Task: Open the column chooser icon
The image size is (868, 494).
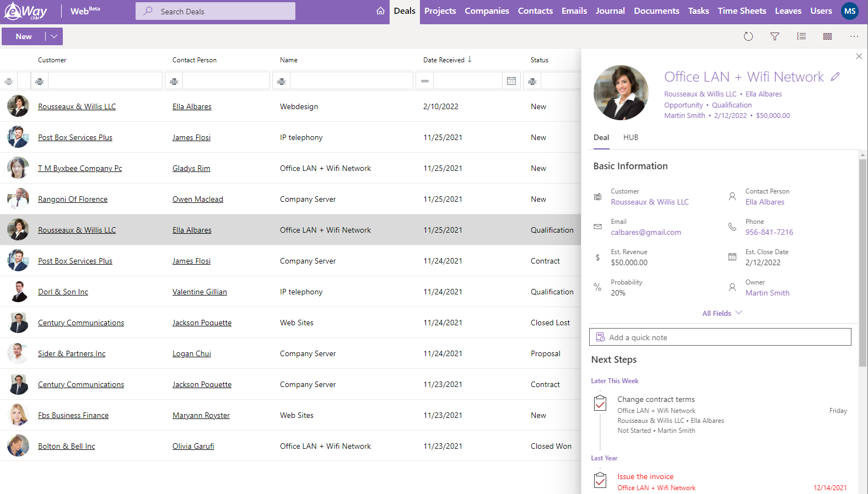Action: point(827,36)
